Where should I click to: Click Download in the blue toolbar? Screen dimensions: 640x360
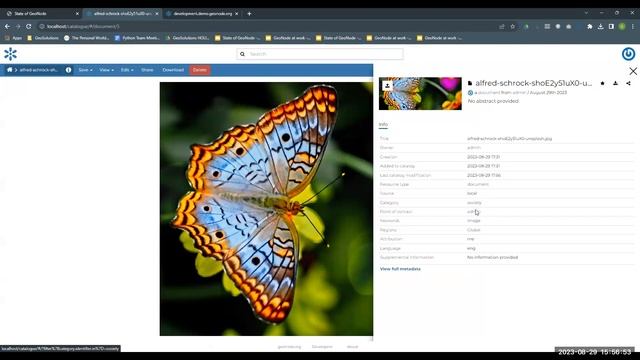(173, 70)
